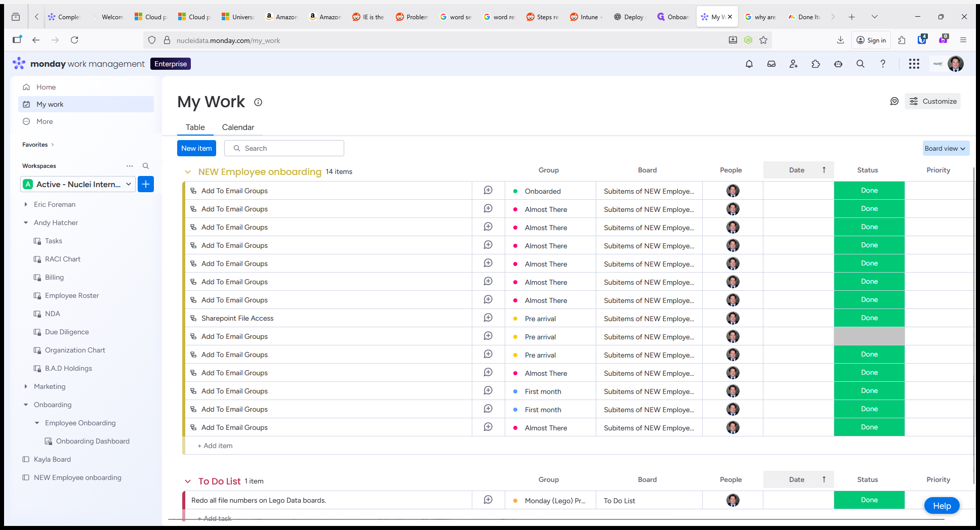Open the products switcher grid icon
The height and width of the screenshot is (530, 980).
(x=914, y=64)
